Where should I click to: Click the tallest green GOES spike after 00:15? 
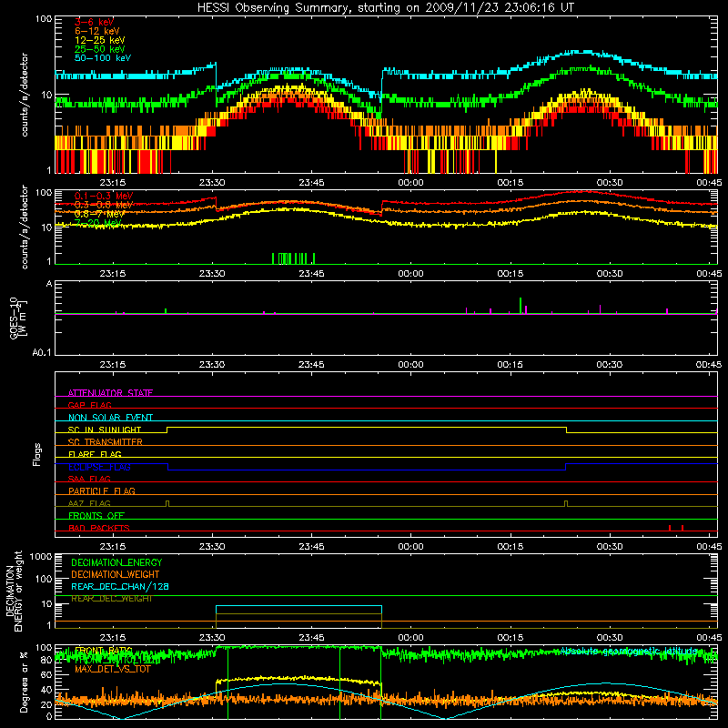coord(521,306)
